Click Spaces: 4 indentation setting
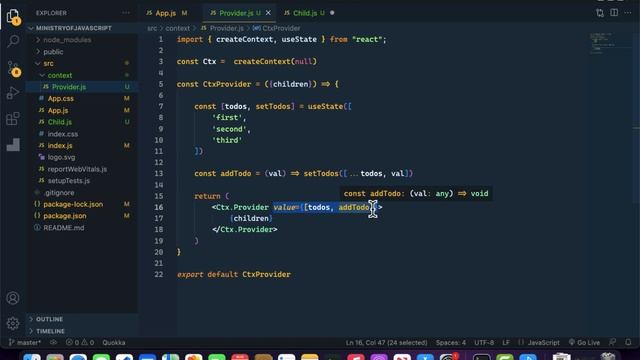Image resolution: width=640 pixels, height=360 pixels. click(x=451, y=342)
